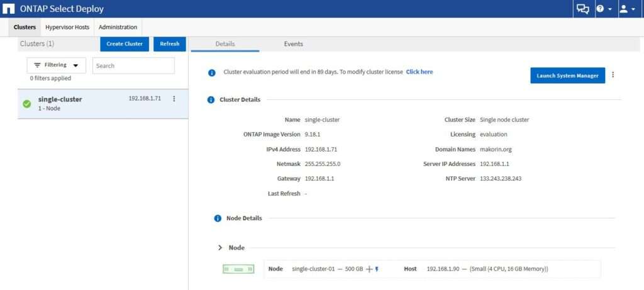
Task: Click the Netmask value 255.255.255.0
Action: point(323,164)
